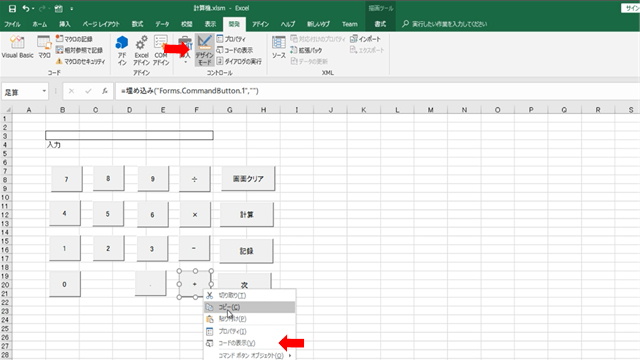
Task: Click the display text box above 入力
Action: (129, 135)
